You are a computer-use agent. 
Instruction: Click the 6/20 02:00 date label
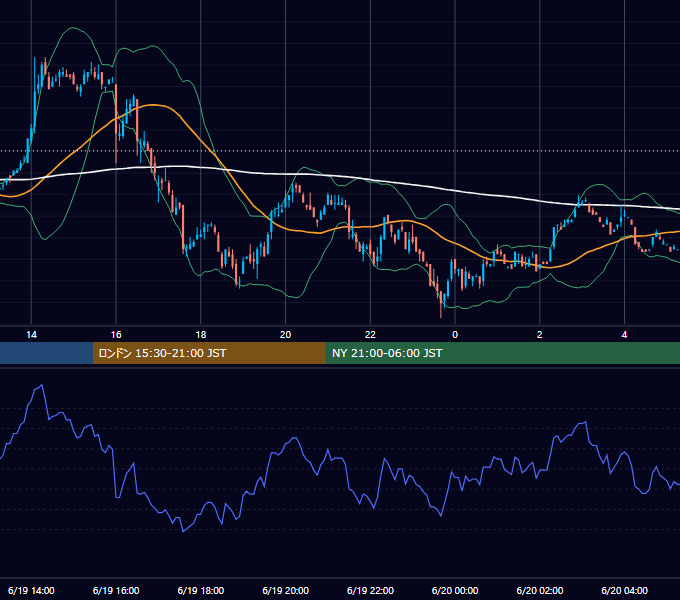tap(539, 590)
